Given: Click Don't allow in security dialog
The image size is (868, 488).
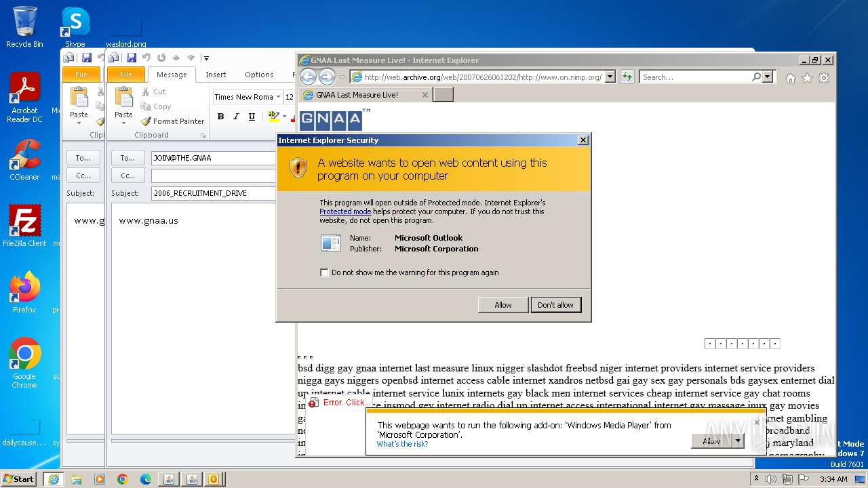Looking at the screenshot, I should click(555, 305).
